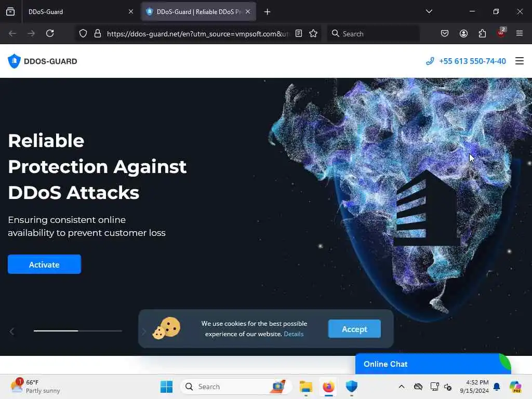Bookmark this page with star icon
Screen dimensions: 532x399
coord(313,33)
